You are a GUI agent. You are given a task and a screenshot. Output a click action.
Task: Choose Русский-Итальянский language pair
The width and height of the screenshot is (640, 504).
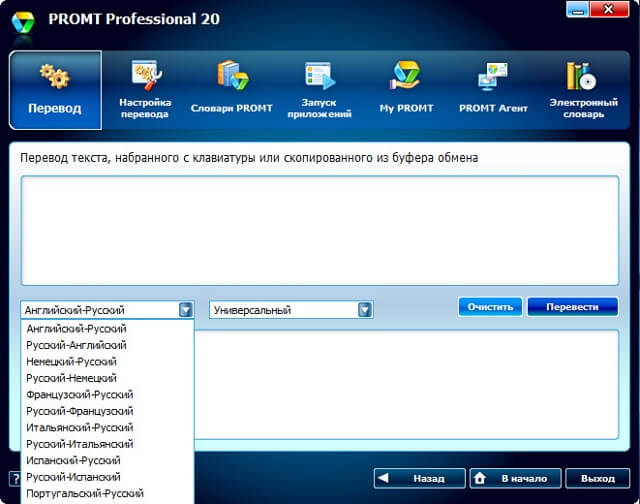(x=80, y=444)
